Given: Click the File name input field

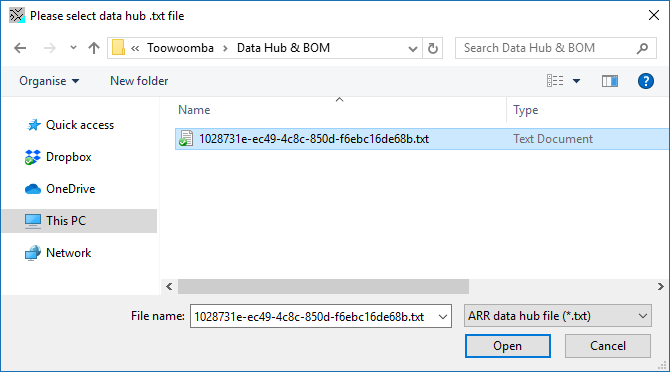Looking at the screenshot, I should pyautogui.click(x=314, y=316).
